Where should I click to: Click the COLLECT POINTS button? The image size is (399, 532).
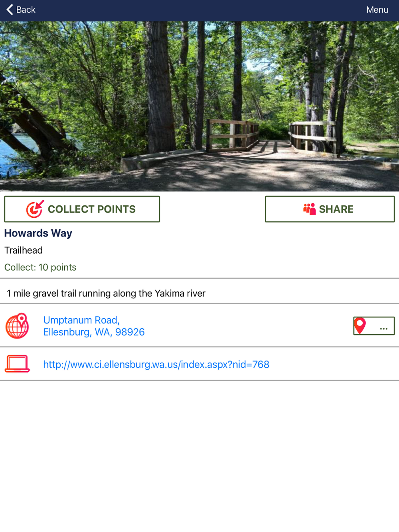click(82, 209)
